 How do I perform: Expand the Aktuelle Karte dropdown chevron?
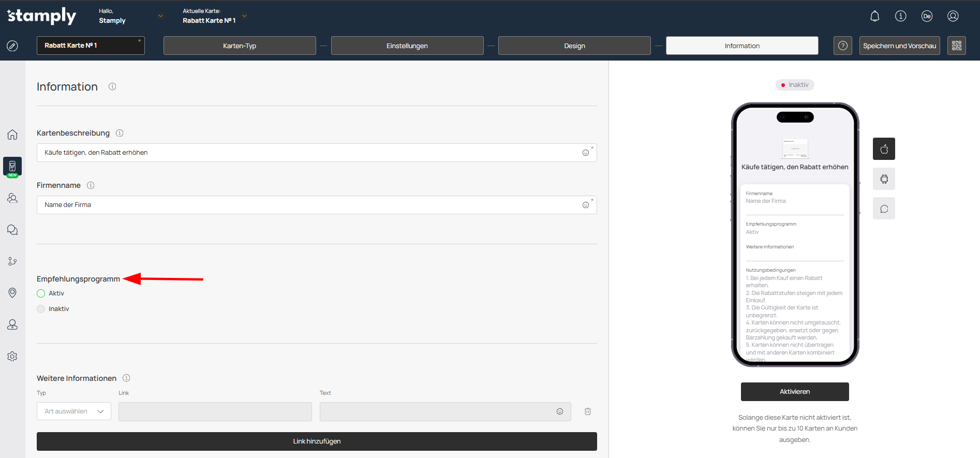[245, 16]
